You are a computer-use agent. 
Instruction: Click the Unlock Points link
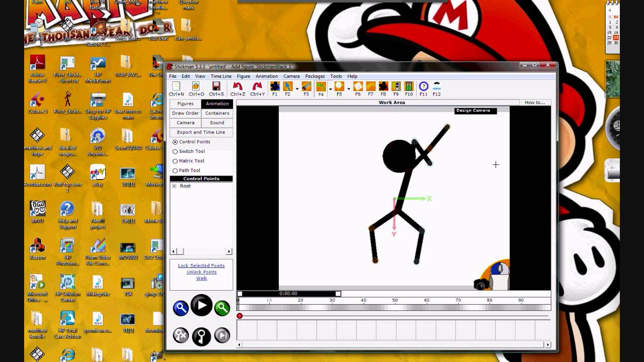pyautogui.click(x=201, y=272)
